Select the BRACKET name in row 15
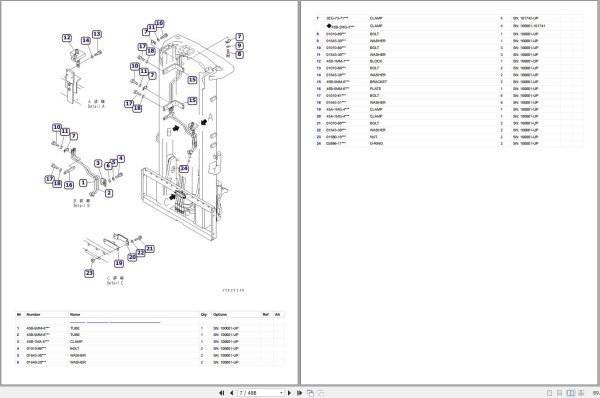This screenshot has width=600, height=398. click(378, 82)
